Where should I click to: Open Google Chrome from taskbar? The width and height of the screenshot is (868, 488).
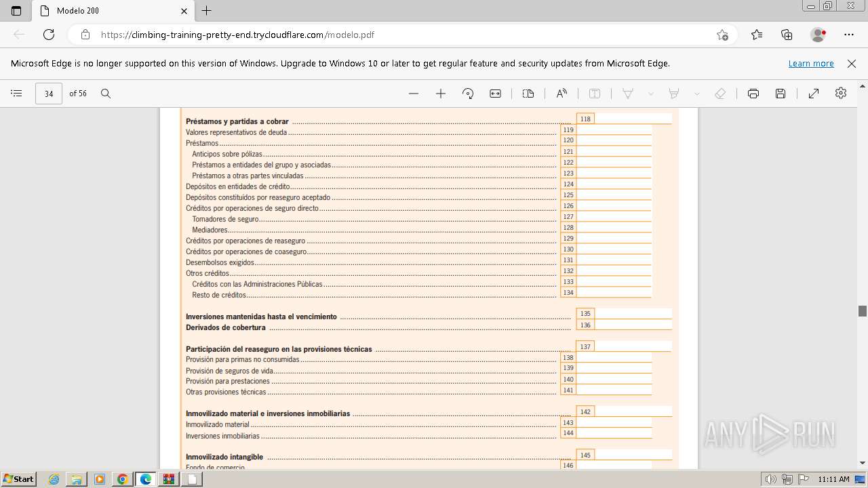tap(123, 479)
